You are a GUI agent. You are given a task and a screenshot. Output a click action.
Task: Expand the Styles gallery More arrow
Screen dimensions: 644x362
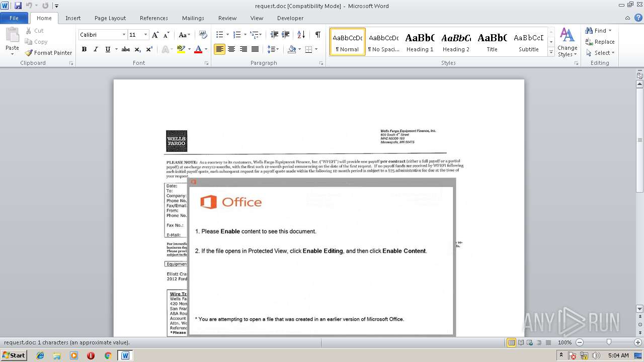click(x=551, y=52)
